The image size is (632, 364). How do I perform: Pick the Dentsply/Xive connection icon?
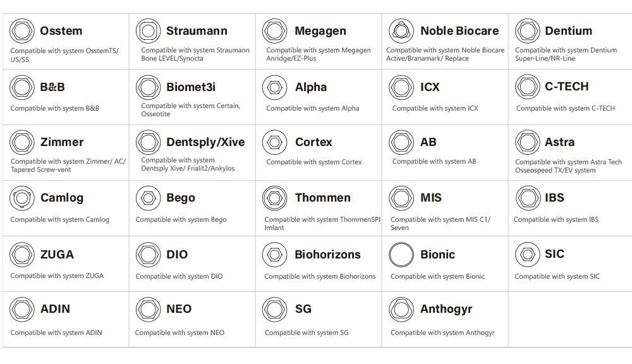[149, 142]
